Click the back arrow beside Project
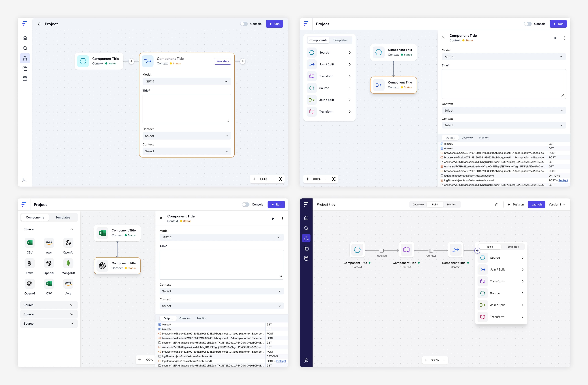The image size is (588, 385). tap(39, 24)
